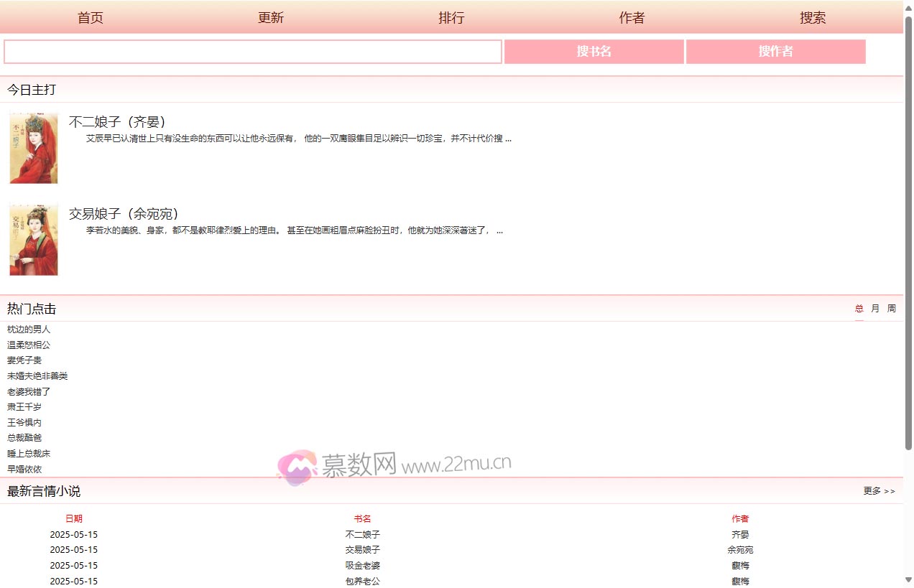This screenshot has width=914, height=588.
Task: Open the novel 交易娘子（余宛宛）
Action: point(122,213)
